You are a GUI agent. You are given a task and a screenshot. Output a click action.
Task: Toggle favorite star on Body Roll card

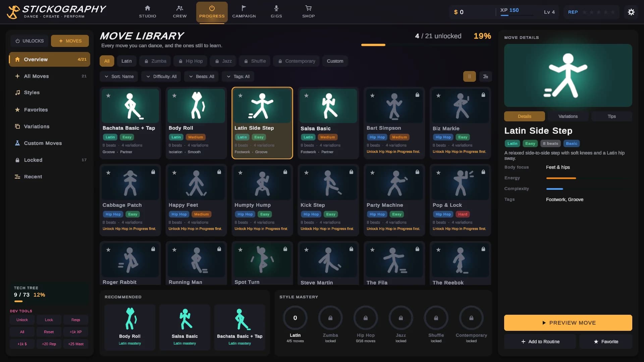(174, 96)
